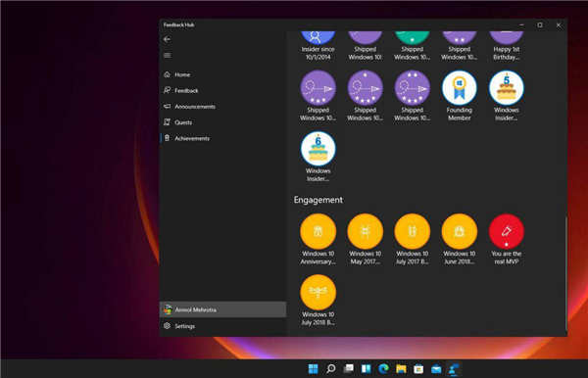Open the Windows 10 May 2017 badge

(365, 240)
